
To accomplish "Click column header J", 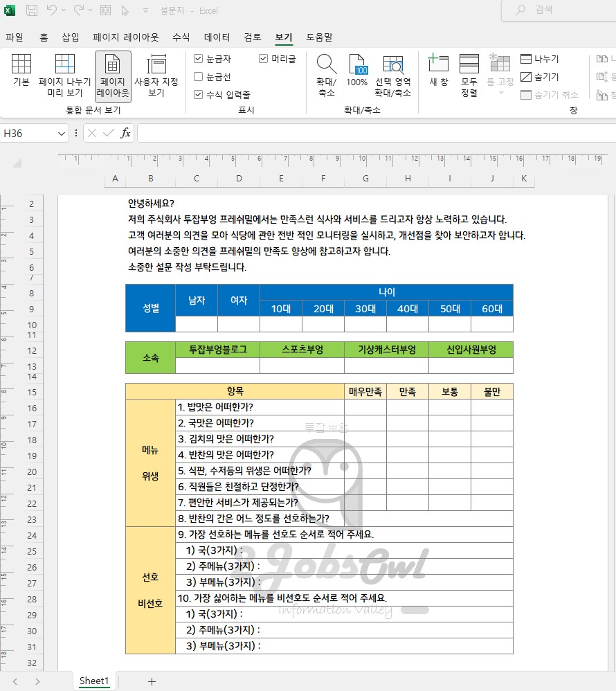I will click(x=492, y=179).
